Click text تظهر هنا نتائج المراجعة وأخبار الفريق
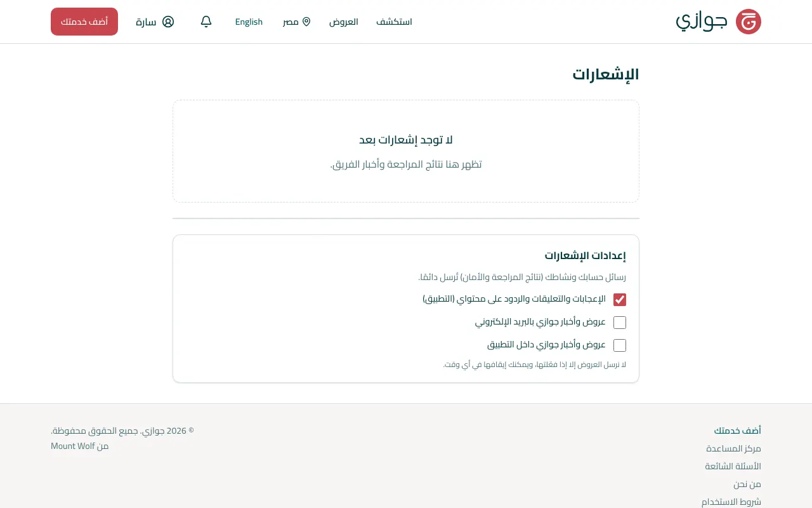Screen dimensions: 812x508 click(x=406, y=164)
